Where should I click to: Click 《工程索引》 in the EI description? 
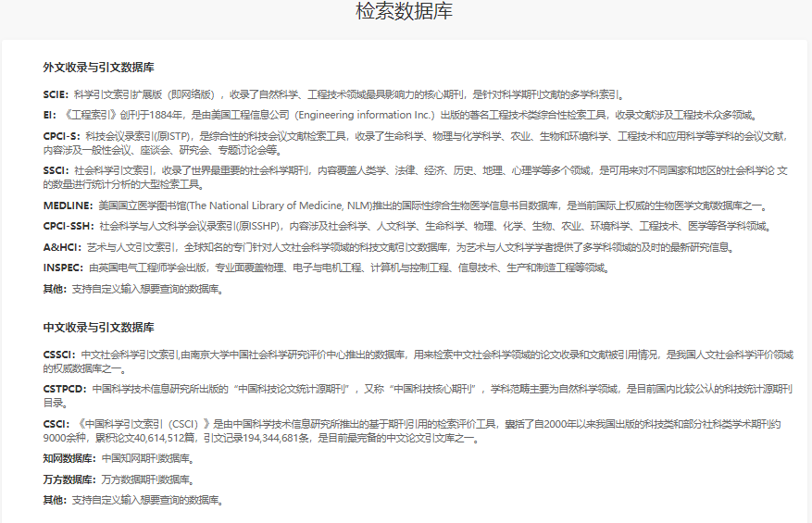click(91, 115)
